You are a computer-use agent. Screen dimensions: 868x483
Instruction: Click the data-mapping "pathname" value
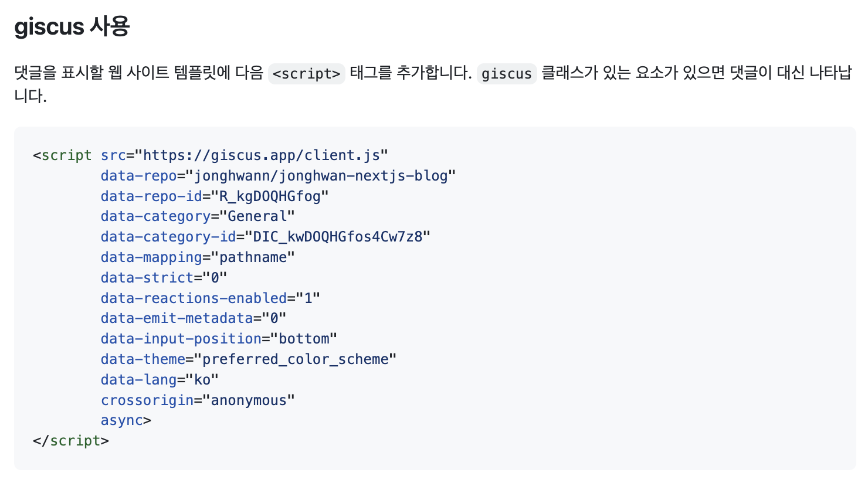253,257
